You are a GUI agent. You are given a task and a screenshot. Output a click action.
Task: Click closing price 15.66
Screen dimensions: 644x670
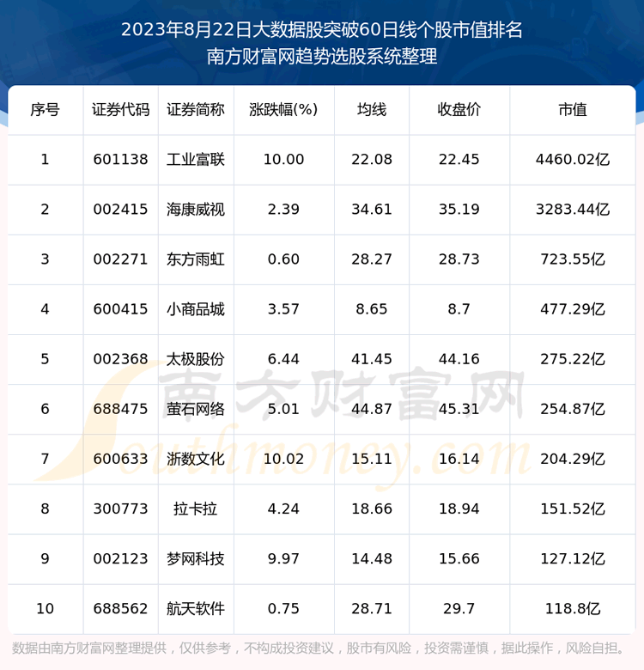point(459,559)
